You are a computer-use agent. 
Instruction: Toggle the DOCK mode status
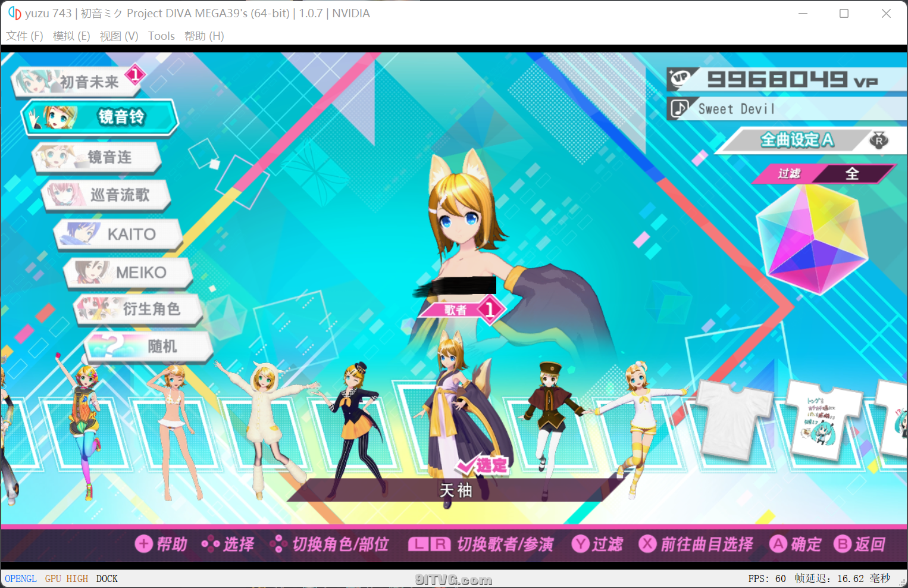(107, 578)
